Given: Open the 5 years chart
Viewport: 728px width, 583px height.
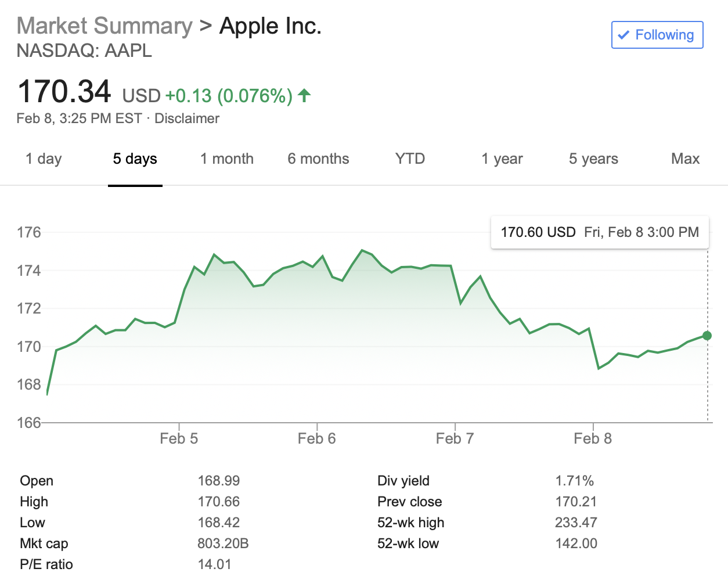Looking at the screenshot, I should (x=593, y=159).
